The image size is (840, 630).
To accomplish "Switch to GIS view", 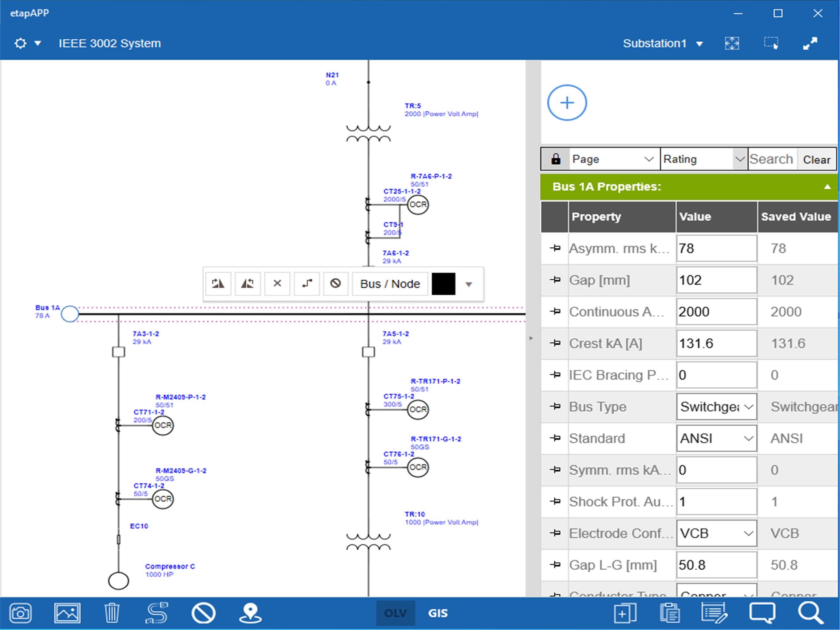I will point(438,613).
